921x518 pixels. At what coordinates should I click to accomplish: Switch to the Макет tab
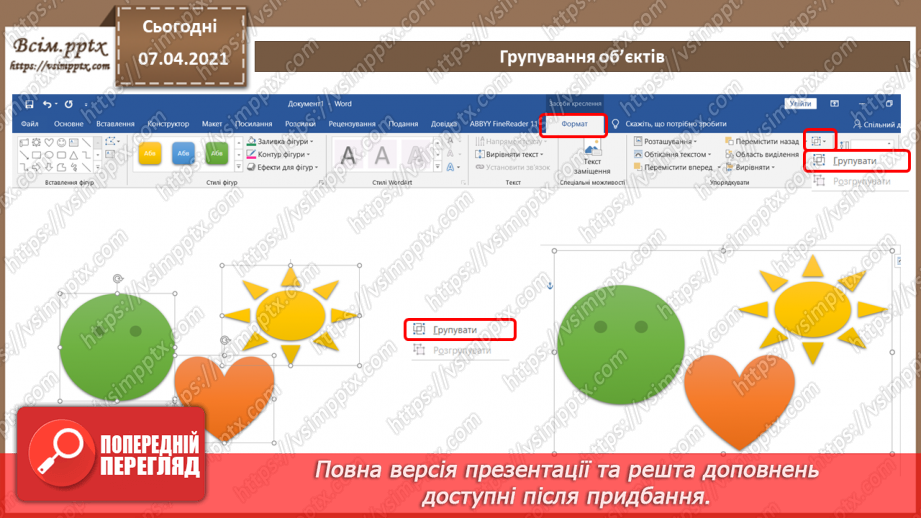tap(212, 124)
